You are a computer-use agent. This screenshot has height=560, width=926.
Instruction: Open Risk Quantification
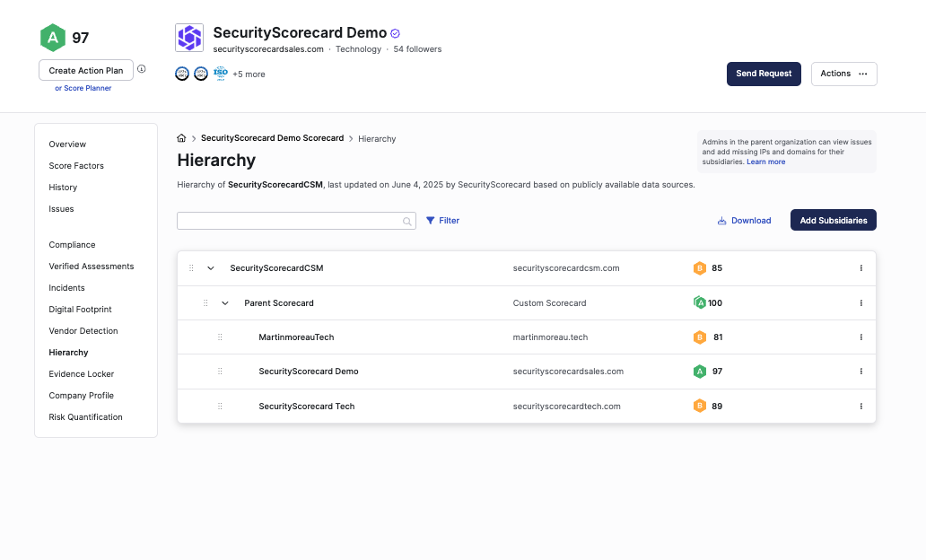pyautogui.click(x=85, y=417)
